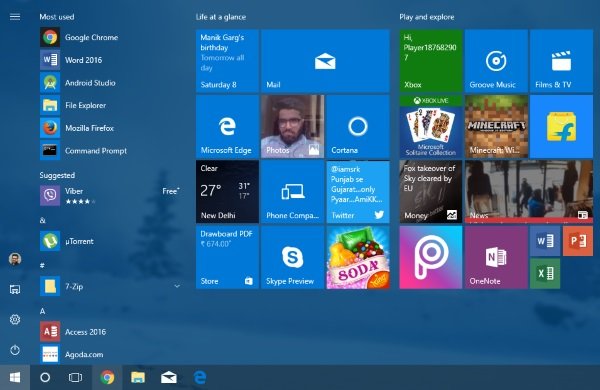The height and width of the screenshot is (390, 600).
Task: Expand the 7-Zip folder chevron
Action: tap(177, 286)
